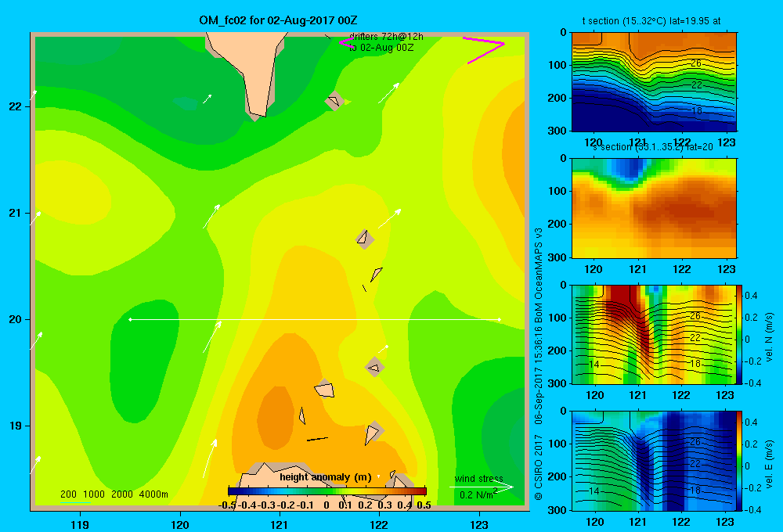This screenshot has width=783, height=532.
Task: Click longitude label 123 under main map
Action: tap(479, 524)
